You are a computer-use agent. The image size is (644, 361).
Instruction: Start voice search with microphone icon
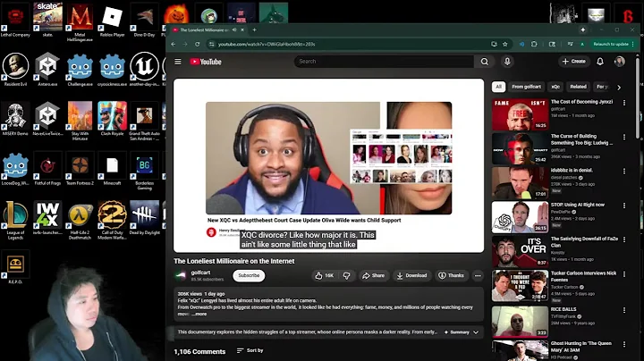[x=507, y=62]
